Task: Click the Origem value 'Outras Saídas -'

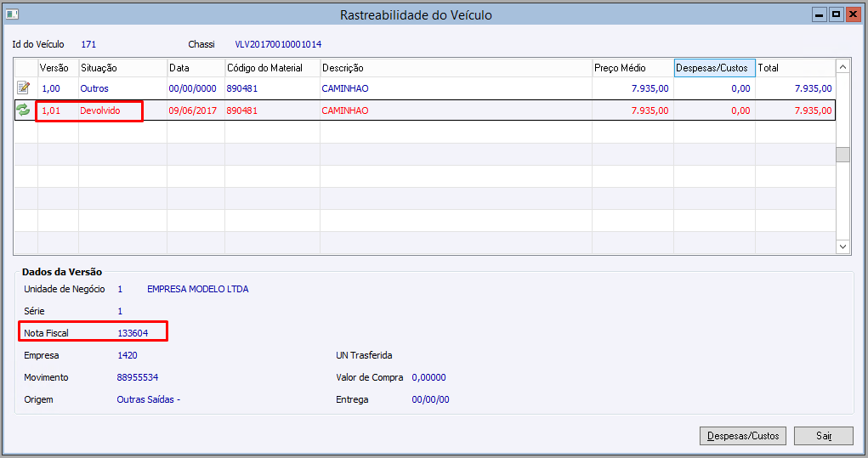Action: tap(149, 399)
